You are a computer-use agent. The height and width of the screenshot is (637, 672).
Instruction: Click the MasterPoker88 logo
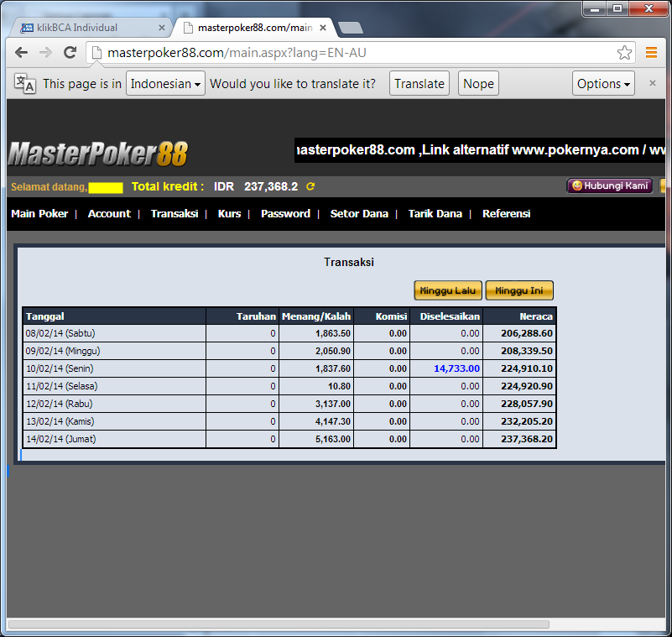tap(97, 154)
